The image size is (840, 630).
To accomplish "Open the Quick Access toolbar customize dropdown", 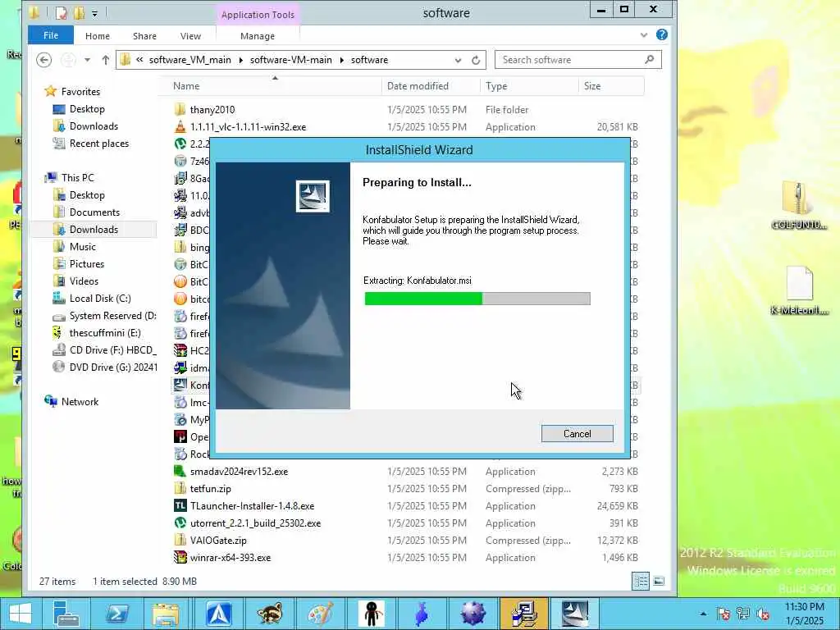I will click(94, 13).
